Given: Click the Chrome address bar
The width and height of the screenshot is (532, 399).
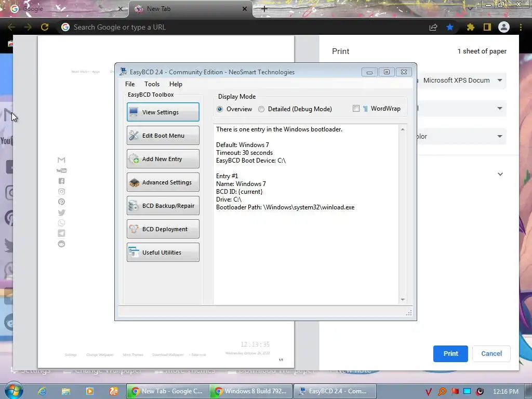Looking at the screenshot, I should pos(241,27).
